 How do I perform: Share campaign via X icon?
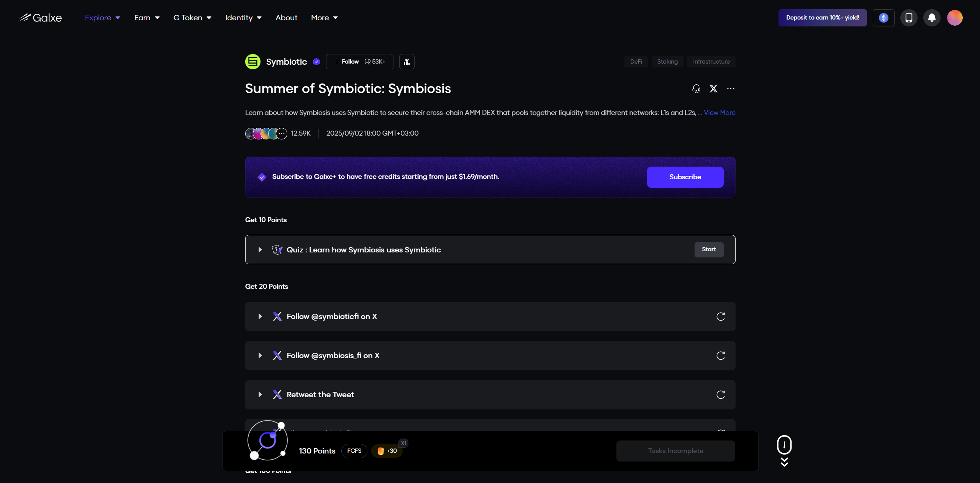713,89
